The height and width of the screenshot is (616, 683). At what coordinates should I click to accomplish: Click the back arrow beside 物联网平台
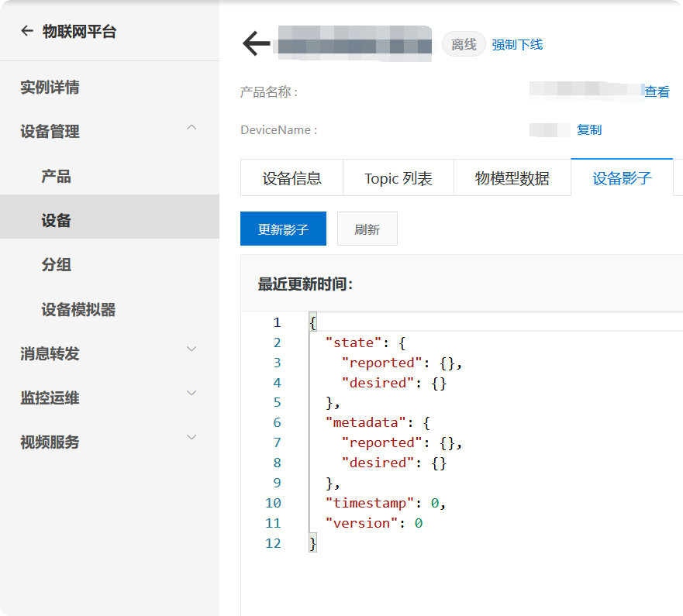27,31
